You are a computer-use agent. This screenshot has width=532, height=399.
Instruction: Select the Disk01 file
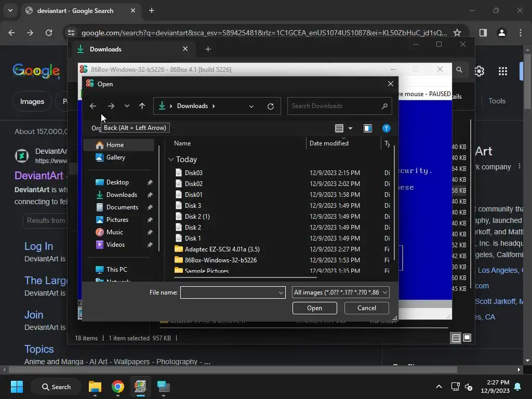coord(193,194)
